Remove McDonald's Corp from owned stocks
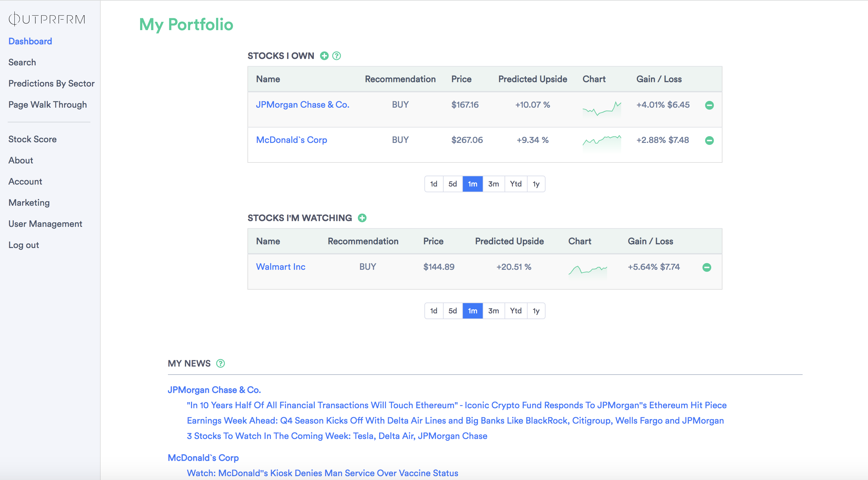This screenshot has width=868, height=480. pos(709,140)
